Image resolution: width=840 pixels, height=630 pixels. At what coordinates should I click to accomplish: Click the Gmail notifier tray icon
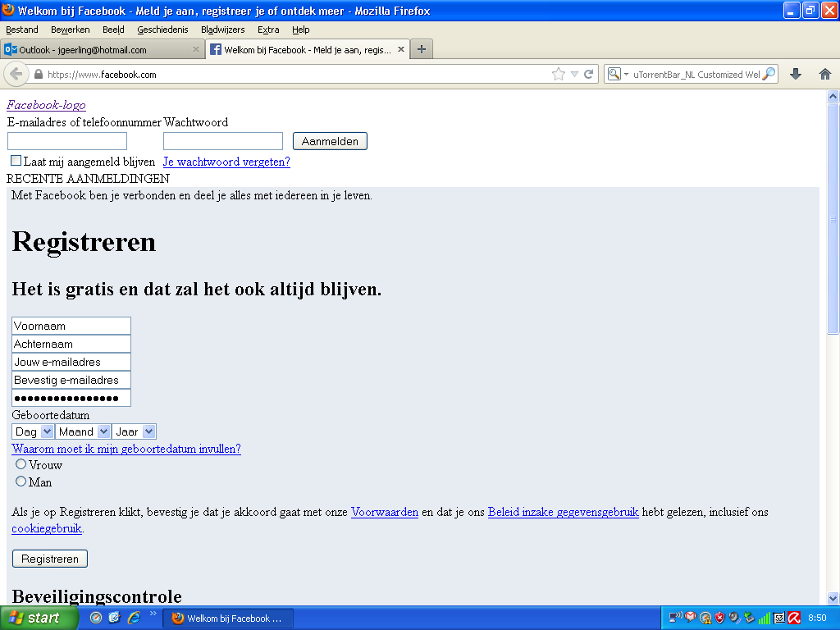(x=691, y=617)
